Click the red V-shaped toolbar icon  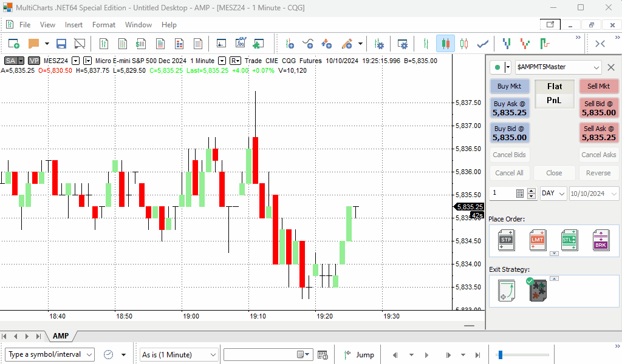525,44
